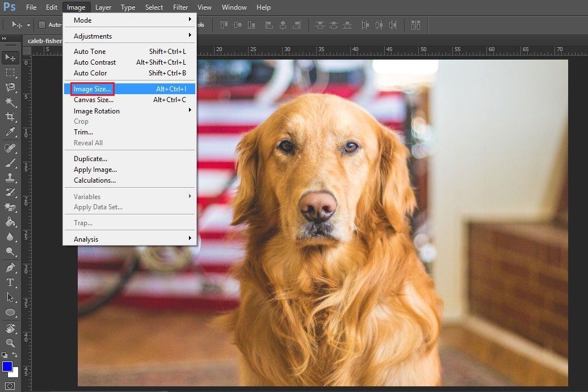This screenshot has width=588, height=392.
Task: Open the Filter menu
Action: [x=180, y=7]
